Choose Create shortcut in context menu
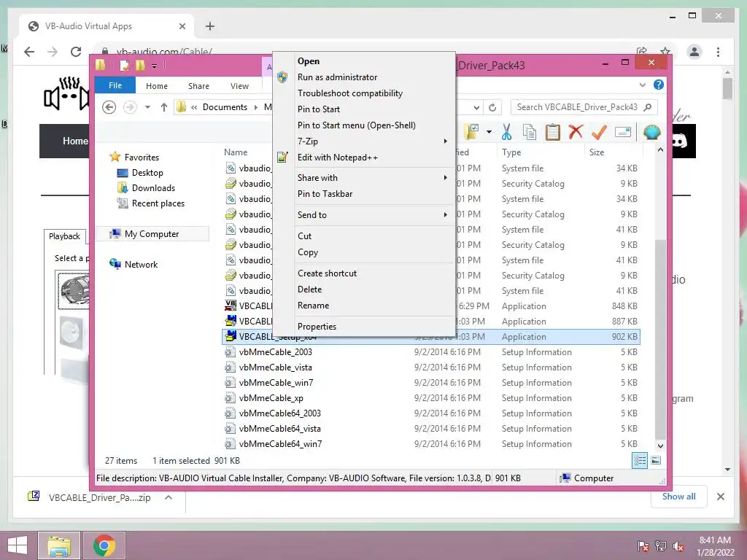Image resolution: width=747 pixels, height=560 pixels. [x=364, y=273]
